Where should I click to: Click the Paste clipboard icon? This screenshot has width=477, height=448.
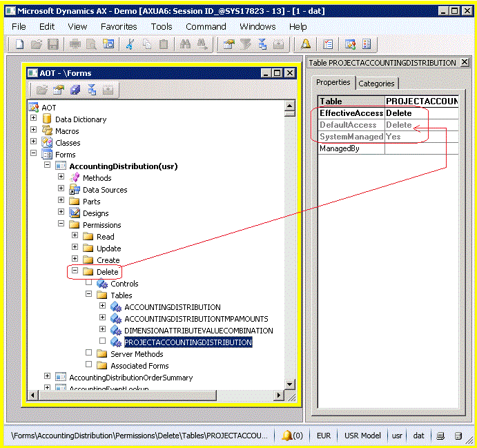tap(164, 44)
